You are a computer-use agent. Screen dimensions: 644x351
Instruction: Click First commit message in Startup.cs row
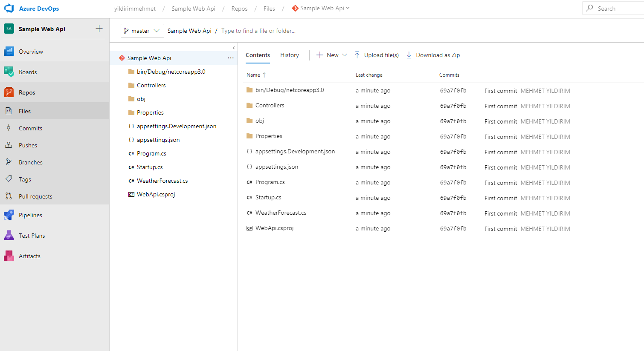pyautogui.click(x=501, y=198)
